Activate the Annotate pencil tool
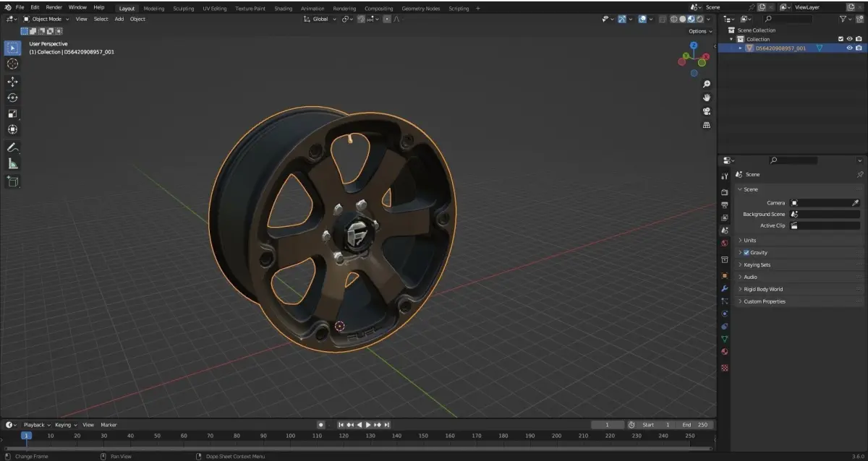The image size is (868, 461). click(12, 147)
